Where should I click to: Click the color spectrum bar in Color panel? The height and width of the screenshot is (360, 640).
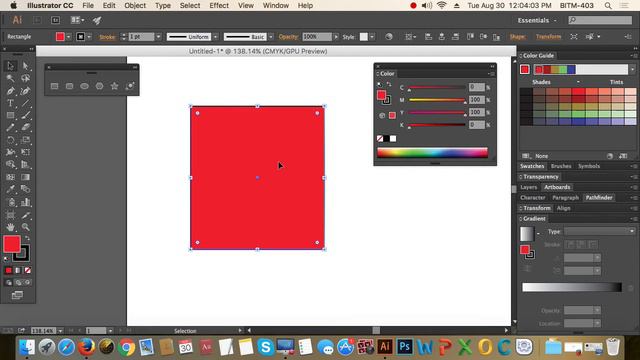(432, 153)
